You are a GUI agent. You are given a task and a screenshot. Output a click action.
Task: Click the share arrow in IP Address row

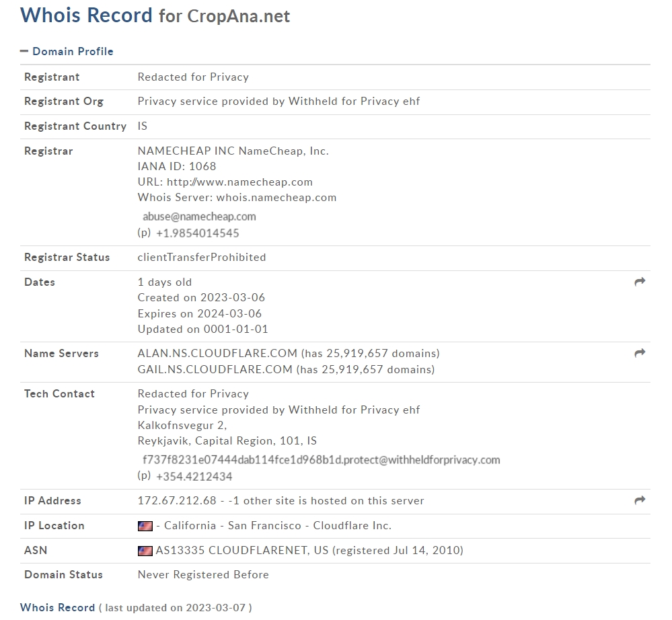pyautogui.click(x=640, y=500)
